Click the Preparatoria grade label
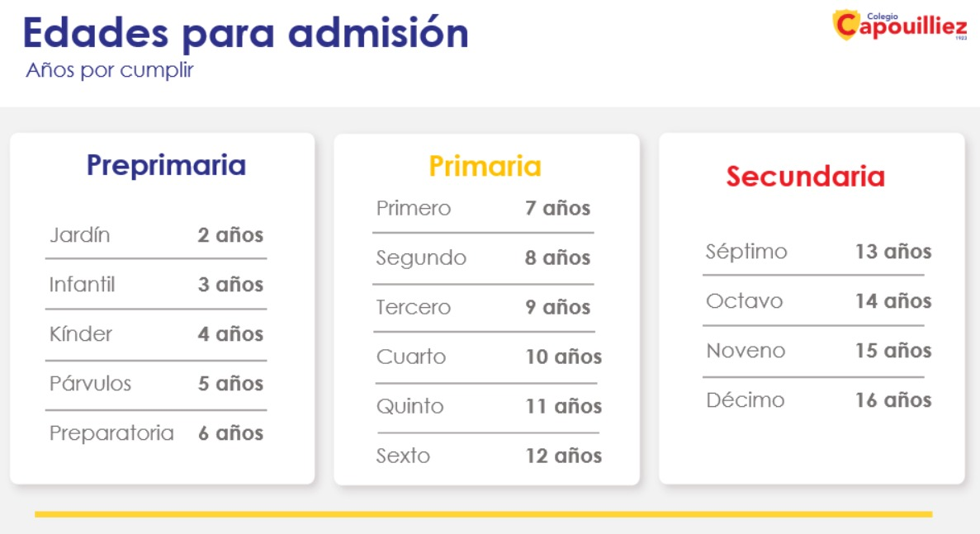Viewport: 980px width, 534px height. pyautogui.click(x=111, y=433)
